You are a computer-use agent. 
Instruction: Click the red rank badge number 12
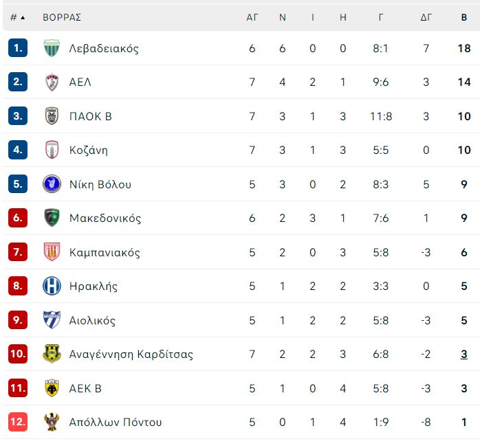pyautogui.click(x=18, y=422)
